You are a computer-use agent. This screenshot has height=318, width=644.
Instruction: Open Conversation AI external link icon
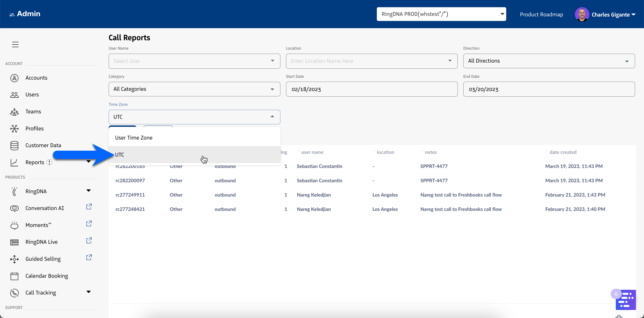point(89,207)
